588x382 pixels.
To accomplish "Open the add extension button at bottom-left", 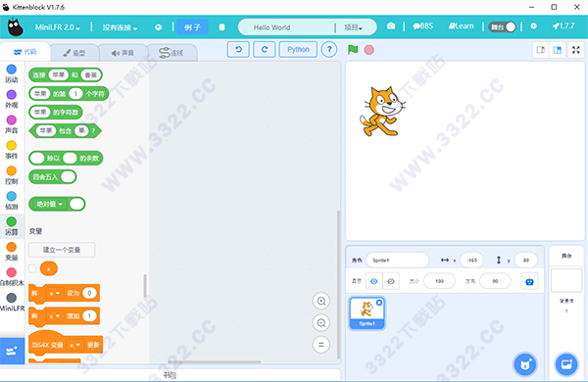I will click(x=12, y=351).
